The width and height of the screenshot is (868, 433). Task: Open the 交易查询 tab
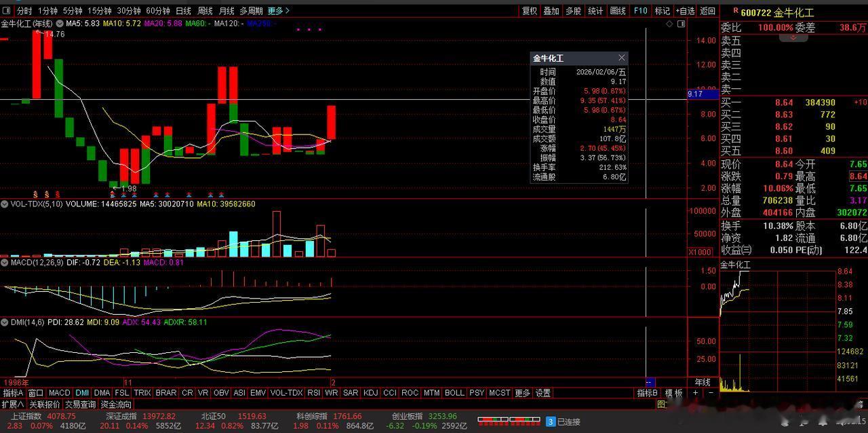[x=81, y=404]
